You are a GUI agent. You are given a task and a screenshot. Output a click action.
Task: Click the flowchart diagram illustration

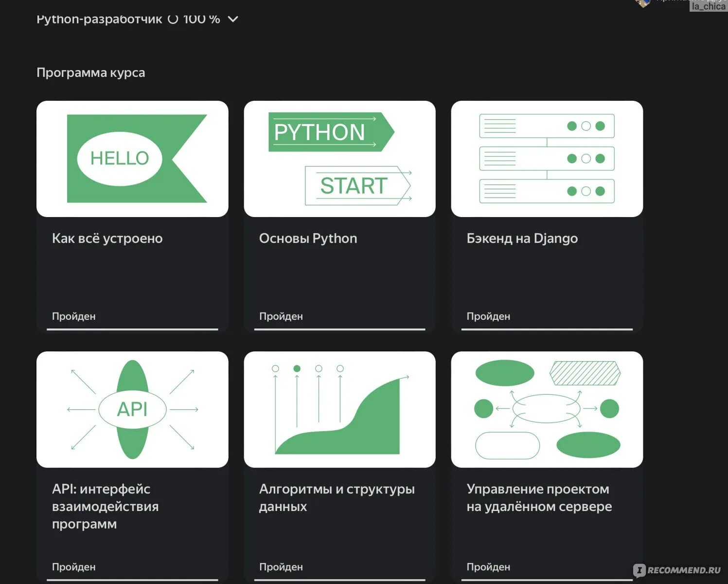coord(547,409)
